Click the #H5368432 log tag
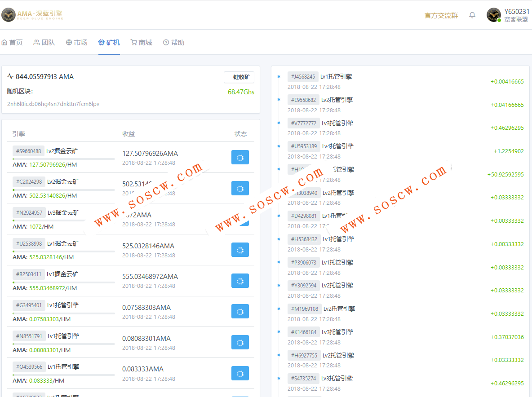532x397 pixels. coord(304,239)
